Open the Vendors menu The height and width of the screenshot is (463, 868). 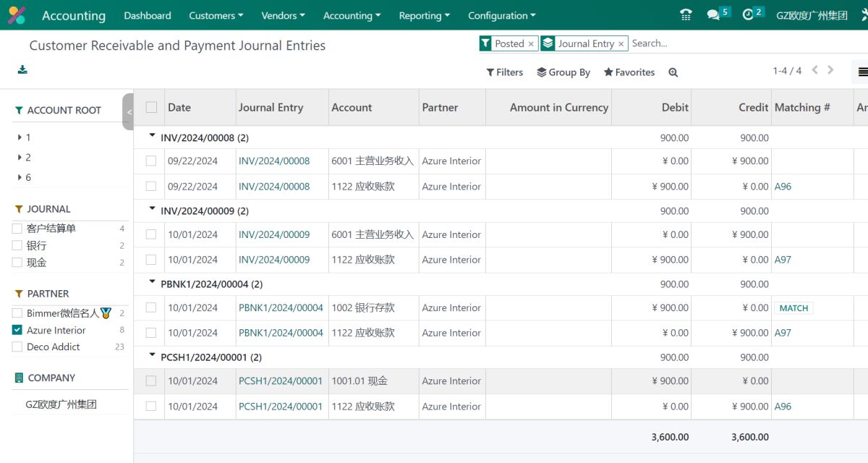(x=283, y=15)
